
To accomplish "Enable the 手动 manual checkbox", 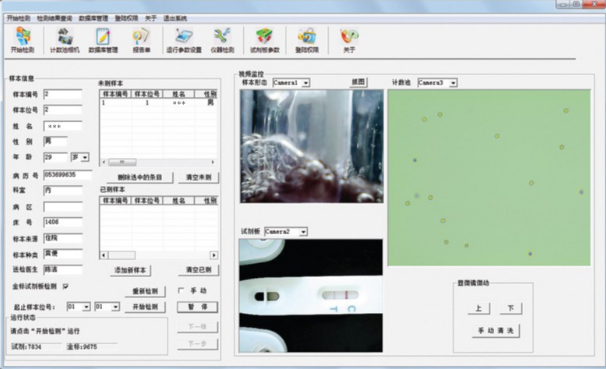I will [180, 291].
